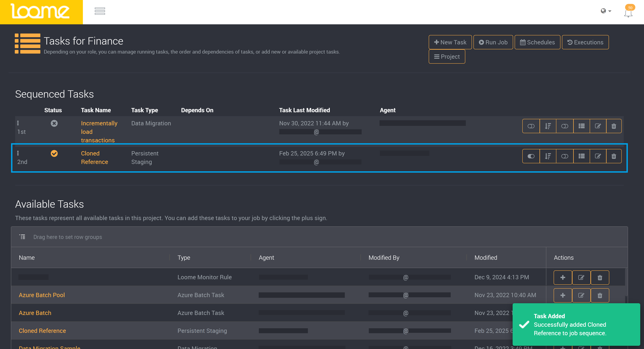Viewport: 644px width, 349px height.
Task: Dismiss the Task Added notification toast
Action: [576, 325]
